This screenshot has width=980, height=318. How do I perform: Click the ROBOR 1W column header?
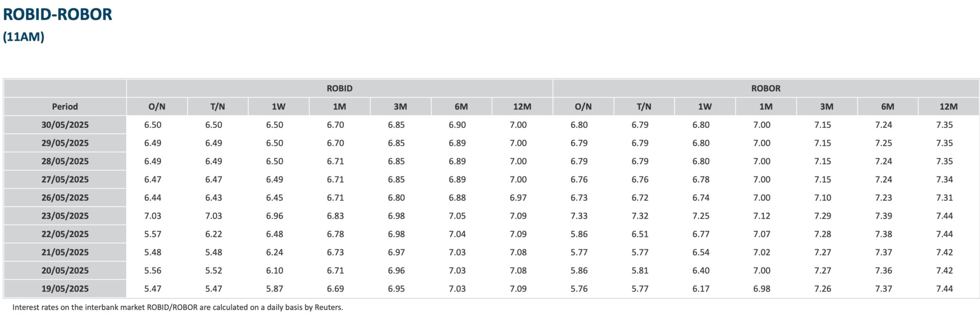pyautogui.click(x=705, y=107)
